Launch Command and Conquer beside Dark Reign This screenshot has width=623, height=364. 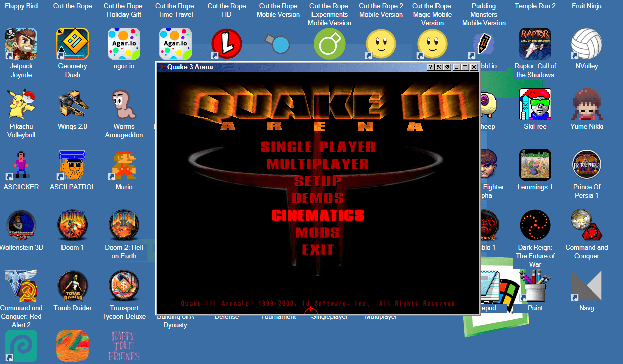point(587,225)
